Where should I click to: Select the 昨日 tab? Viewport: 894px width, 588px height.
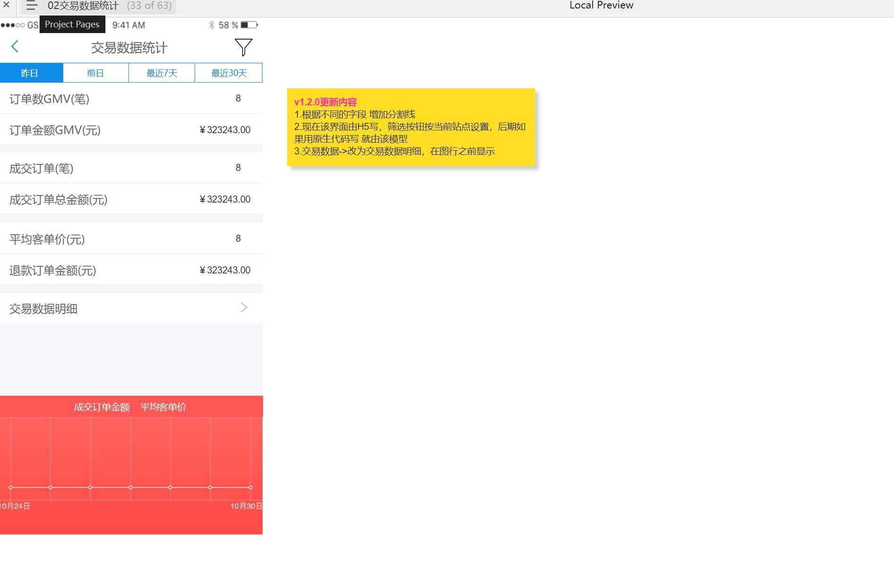30,73
